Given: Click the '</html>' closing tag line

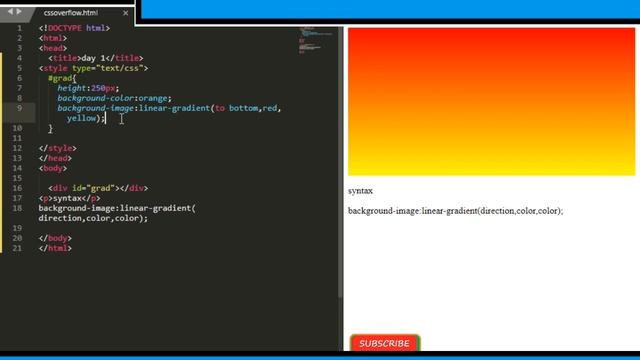Looking at the screenshot, I should (55, 248).
